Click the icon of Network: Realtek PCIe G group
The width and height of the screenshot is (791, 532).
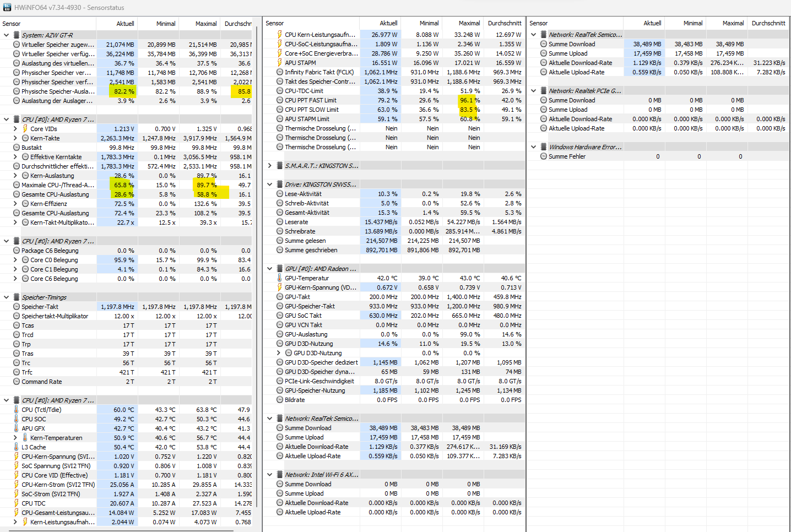coord(544,91)
